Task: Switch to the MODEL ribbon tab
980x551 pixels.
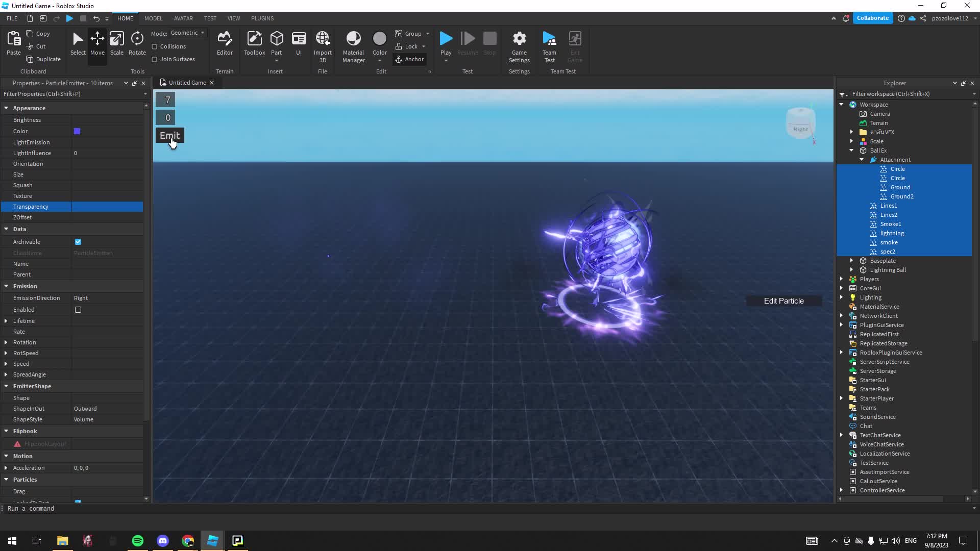Action: 153,18
